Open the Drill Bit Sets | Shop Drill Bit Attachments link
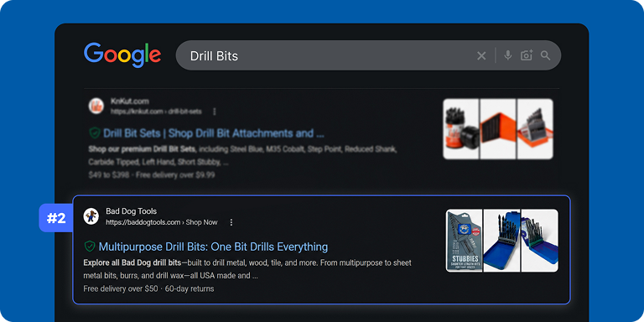This screenshot has width=644, height=322. pos(214,133)
